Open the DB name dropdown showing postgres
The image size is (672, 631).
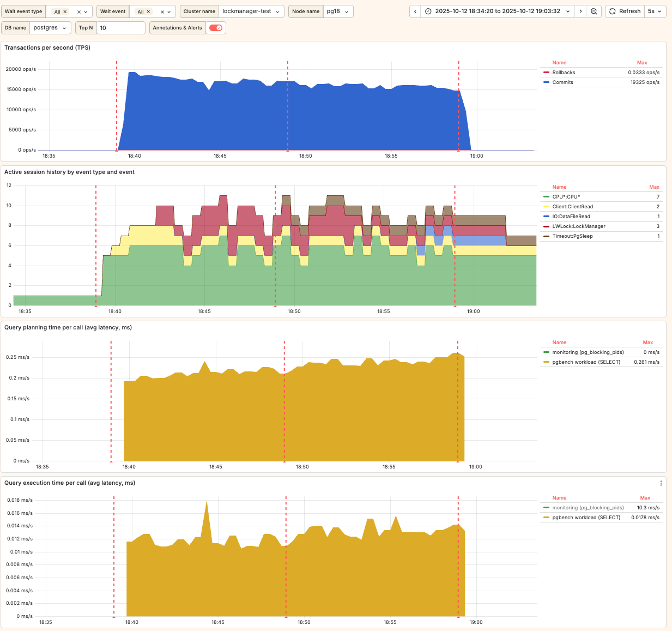[50, 28]
